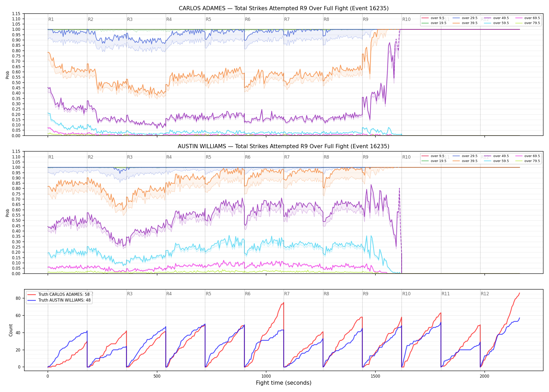Click the '20' tick on Count axis

click(x=18, y=350)
